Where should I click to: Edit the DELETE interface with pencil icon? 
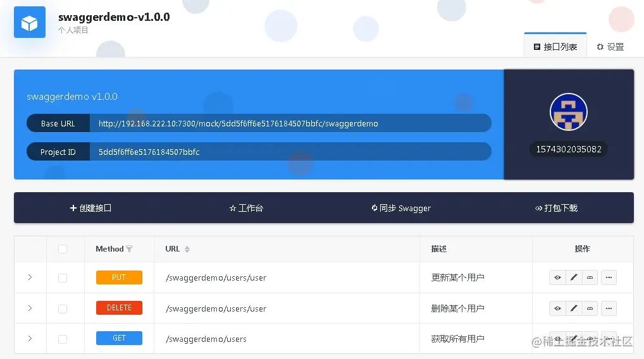click(574, 308)
